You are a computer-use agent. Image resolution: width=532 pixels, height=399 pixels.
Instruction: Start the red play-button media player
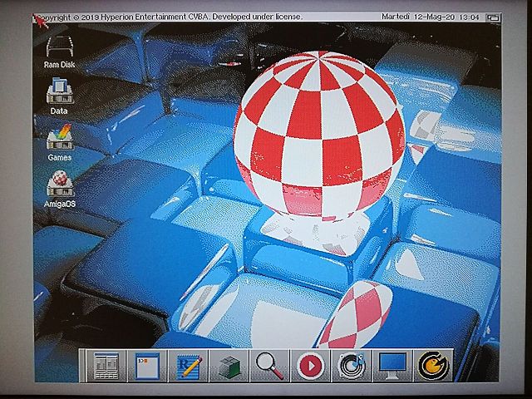click(309, 366)
